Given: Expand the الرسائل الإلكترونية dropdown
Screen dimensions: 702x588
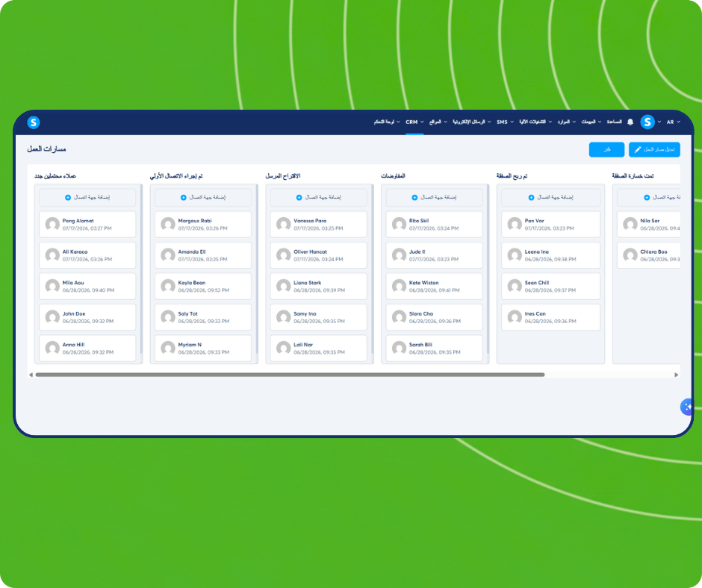Looking at the screenshot, I should [471, 122].
